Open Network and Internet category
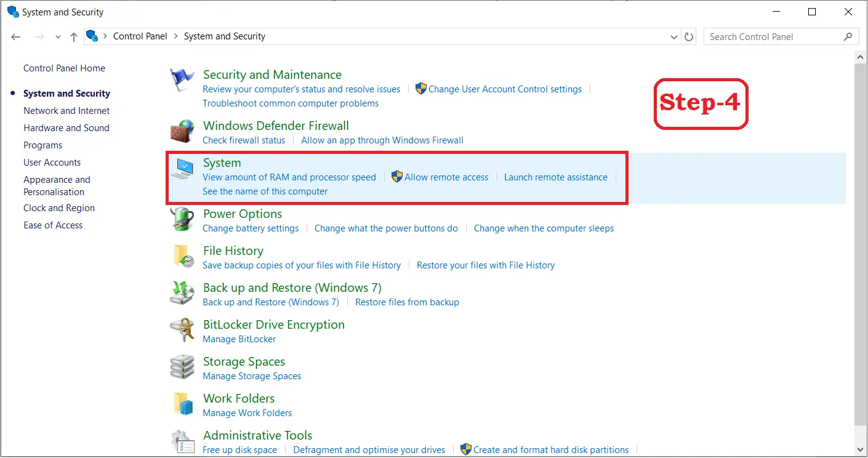Viewport: 868px width, 458px height. pyautogui.click(x=66, y=111)
